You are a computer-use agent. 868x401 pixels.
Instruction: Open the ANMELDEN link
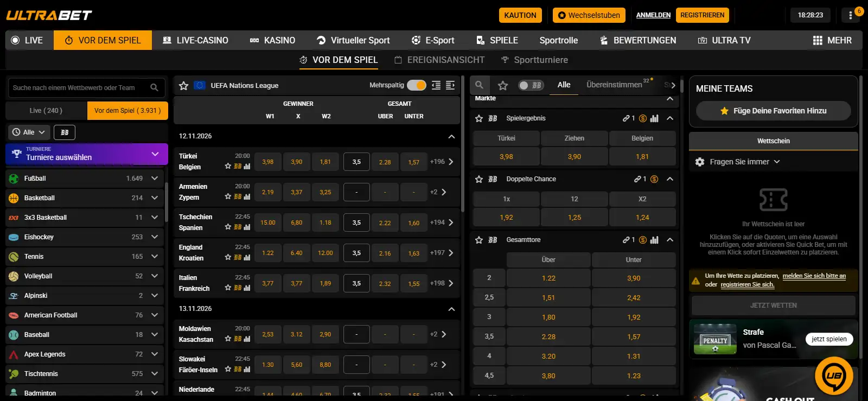(653, 15)
